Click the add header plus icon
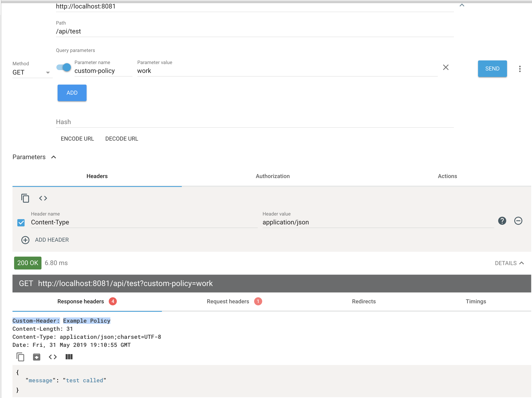 click(x=25, y=240)
